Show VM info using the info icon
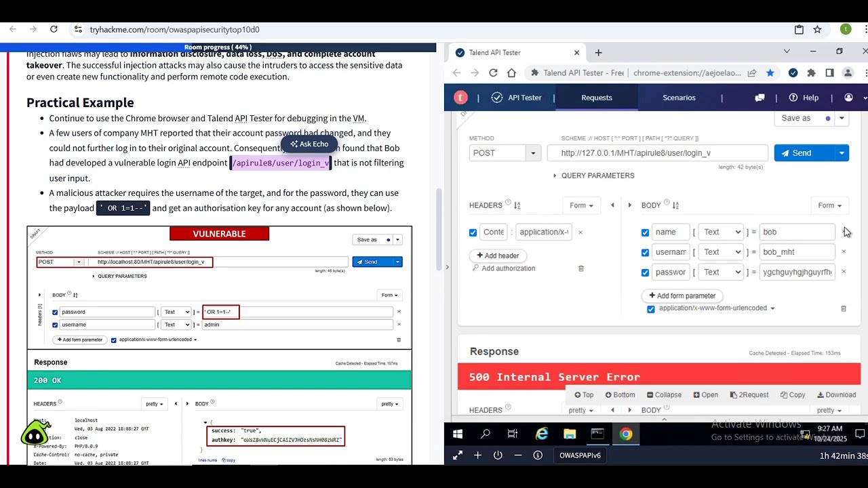The image size is (868, 488). pyautogui.click(x=538, y=455)
